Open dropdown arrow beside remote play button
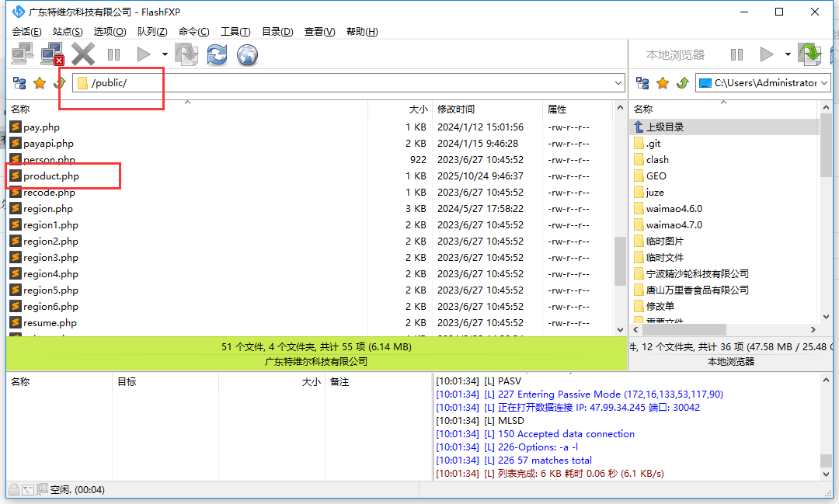The width and height of the screenshot is (839, 504). (165, 54)
